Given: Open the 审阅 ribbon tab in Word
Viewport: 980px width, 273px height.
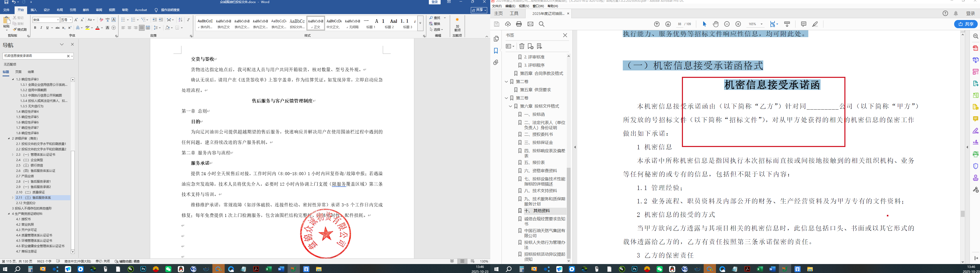Looking at the screenshot, I should (99, 10).
